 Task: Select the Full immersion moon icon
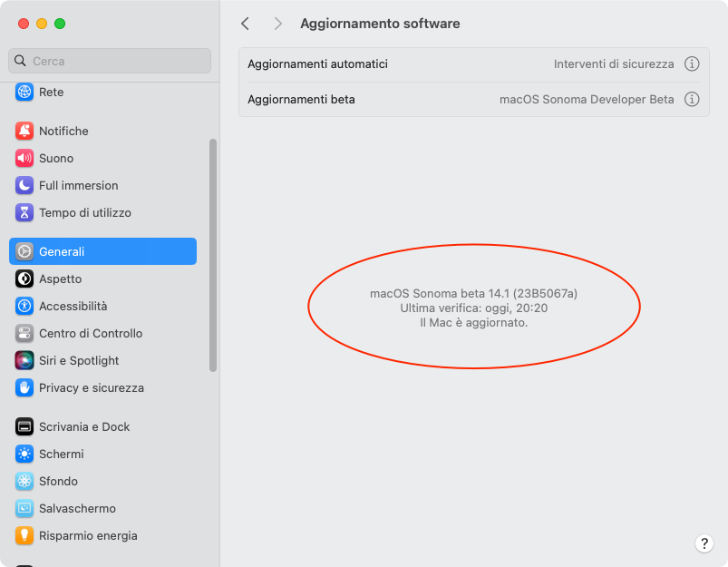[x=24, y=185]
